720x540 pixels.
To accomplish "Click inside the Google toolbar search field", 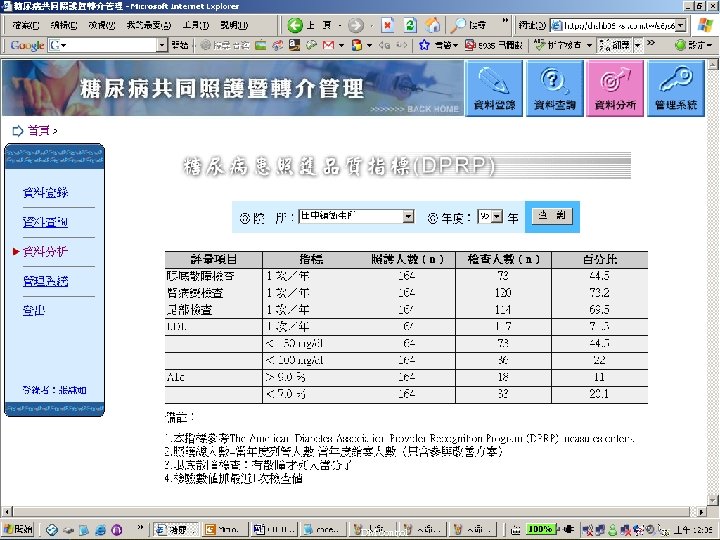I will pyautogui.click(x=107, y=45).
